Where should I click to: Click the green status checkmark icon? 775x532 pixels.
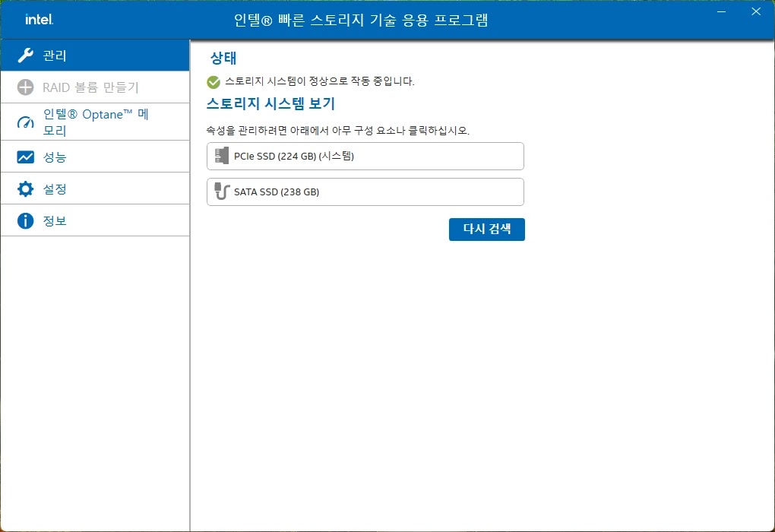214,82
